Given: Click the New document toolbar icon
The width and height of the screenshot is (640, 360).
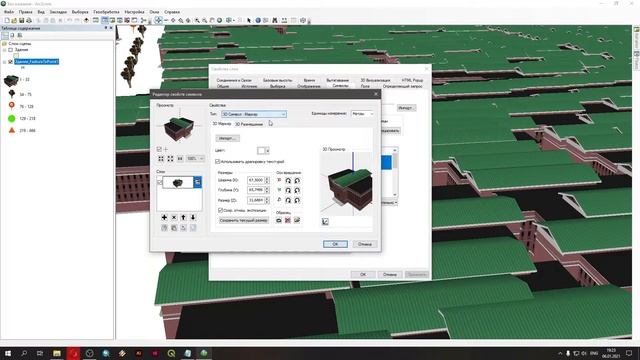Looking at the screenshot, I should coord(7,20).
